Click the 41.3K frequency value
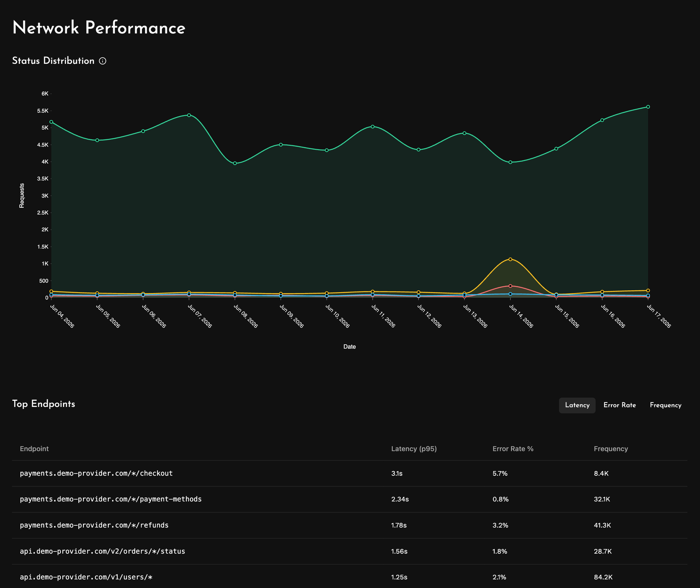700x588 pixels. click(602, 525)
